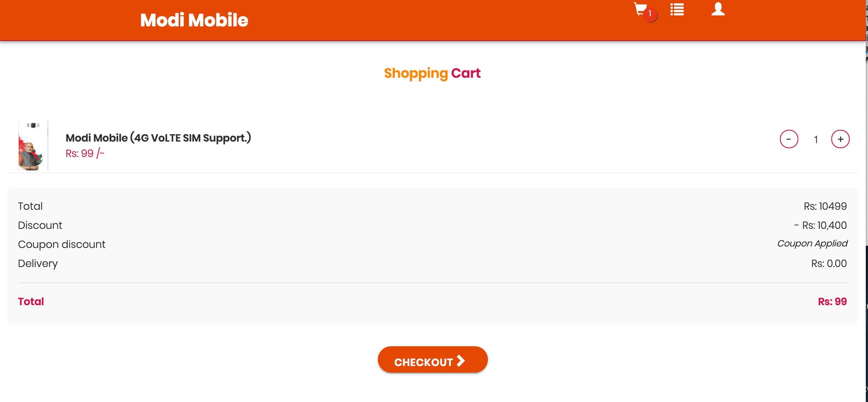Decrease quantity with the minus button
Image resolution: width=868 pixels, height=402 pixels.
pos(789,139)
